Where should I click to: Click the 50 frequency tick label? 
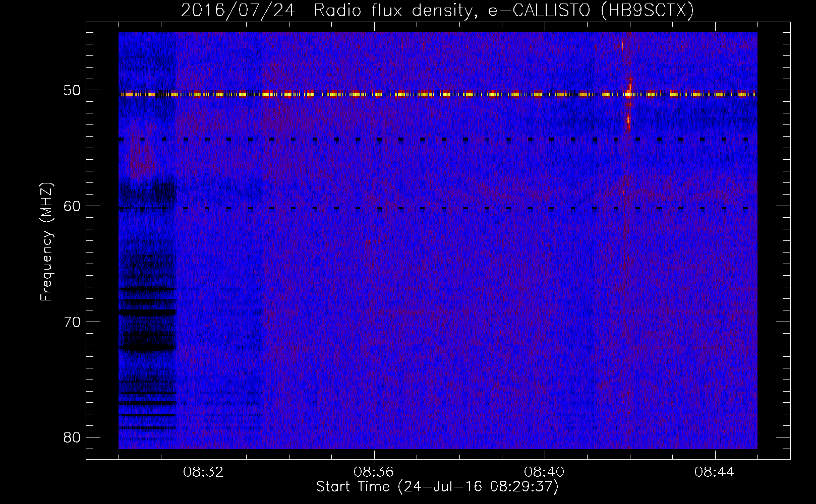(x=72, y=90)
